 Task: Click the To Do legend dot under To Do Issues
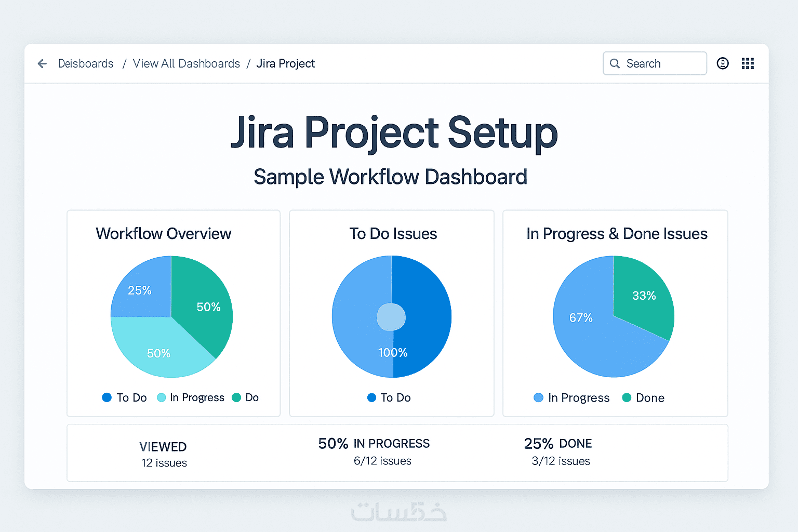click(x=371, y=397)
